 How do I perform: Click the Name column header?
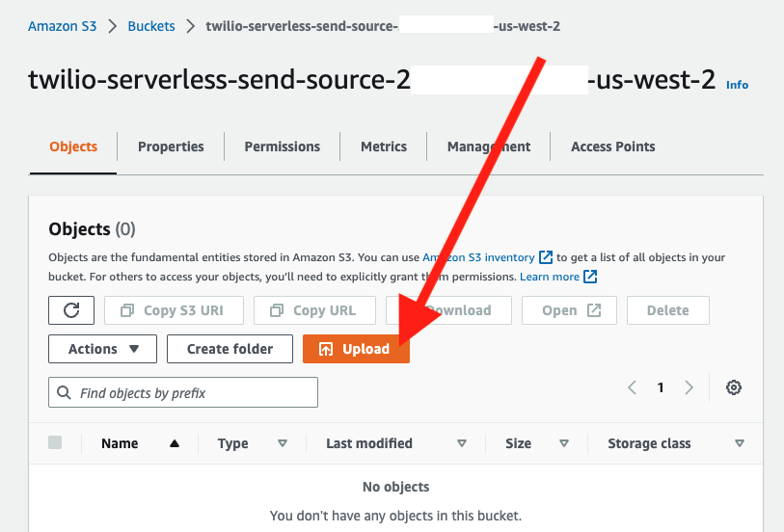click(120, 443)
